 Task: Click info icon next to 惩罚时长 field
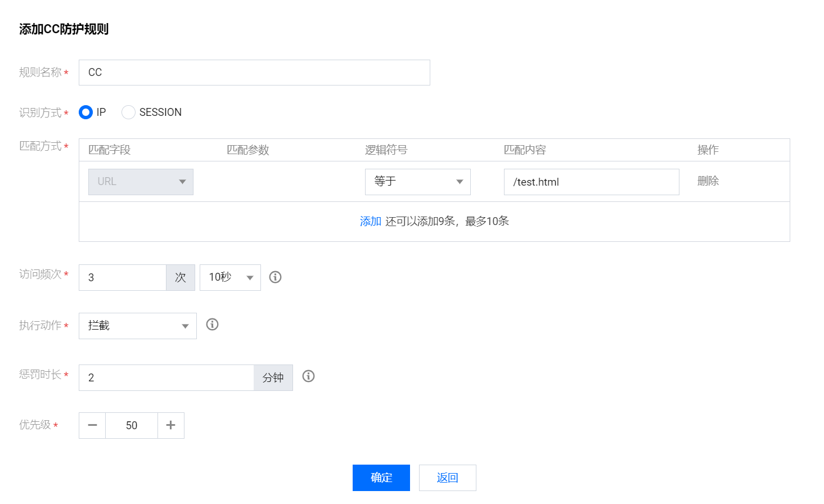[x=308, y=376]
